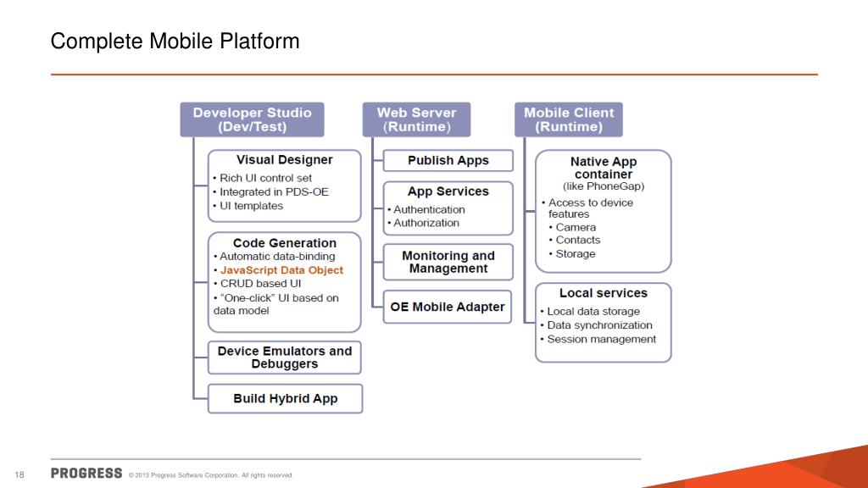Click the App Services heading

448,191
